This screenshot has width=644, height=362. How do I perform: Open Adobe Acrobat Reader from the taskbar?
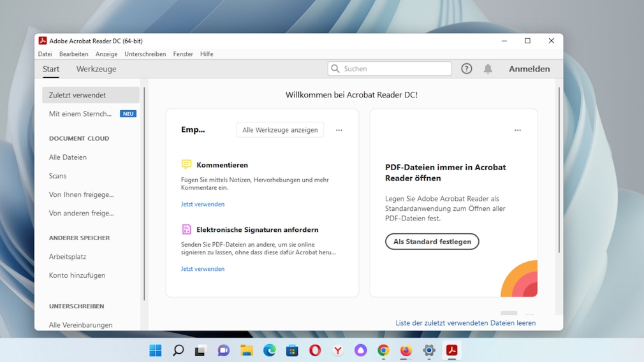(x=452, y=350)
